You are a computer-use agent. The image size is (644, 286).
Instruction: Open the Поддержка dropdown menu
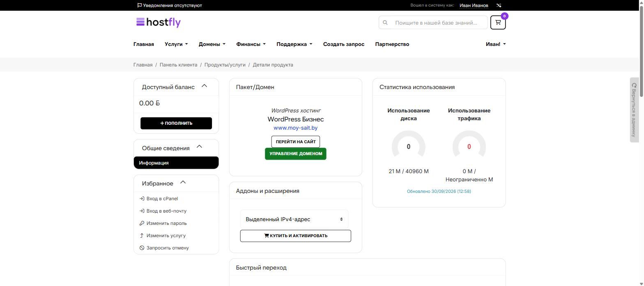pos(294,44)
